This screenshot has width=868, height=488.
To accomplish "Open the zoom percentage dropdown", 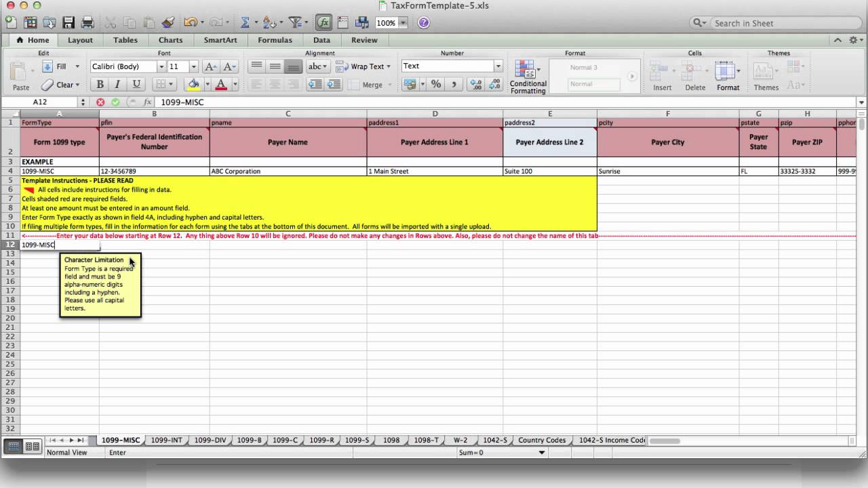I will [x=403, y=23].
